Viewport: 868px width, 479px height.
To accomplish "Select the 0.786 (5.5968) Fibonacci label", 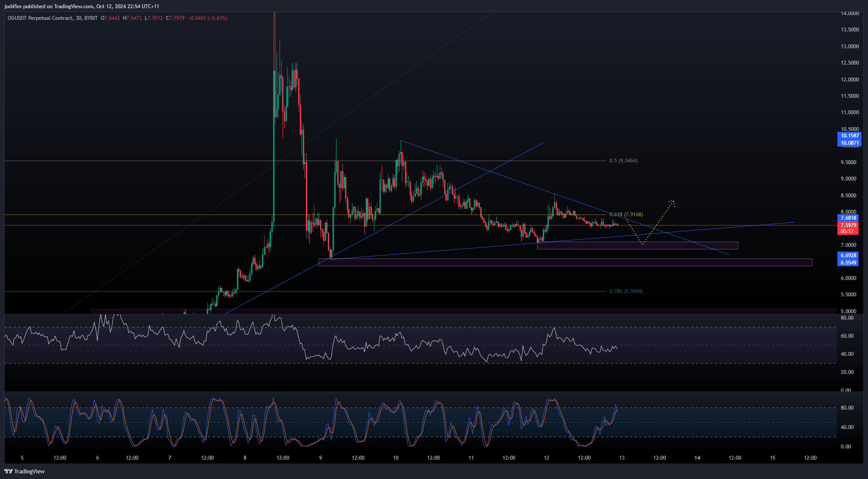I will [626, 291].
